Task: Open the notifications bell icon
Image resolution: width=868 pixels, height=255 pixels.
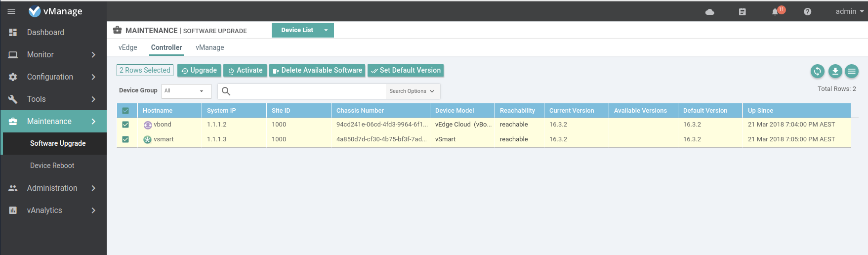Action: tap(775, 12)
